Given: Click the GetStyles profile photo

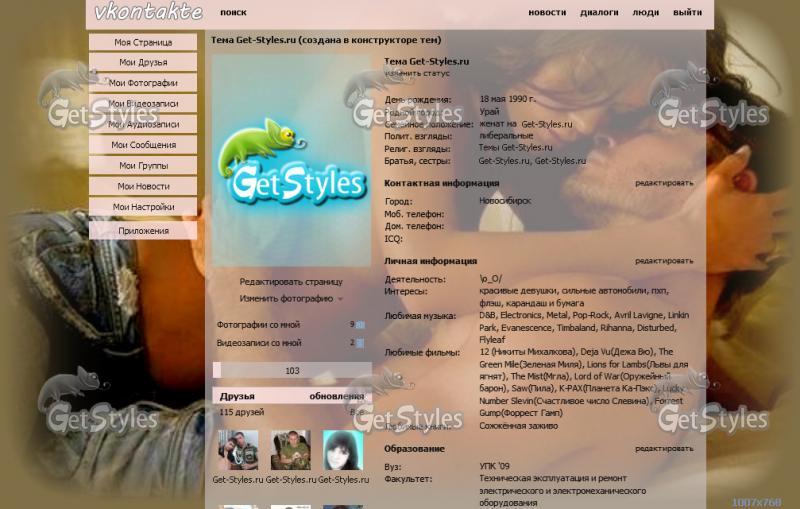Looking at the screenshot, I should (292, 161).
